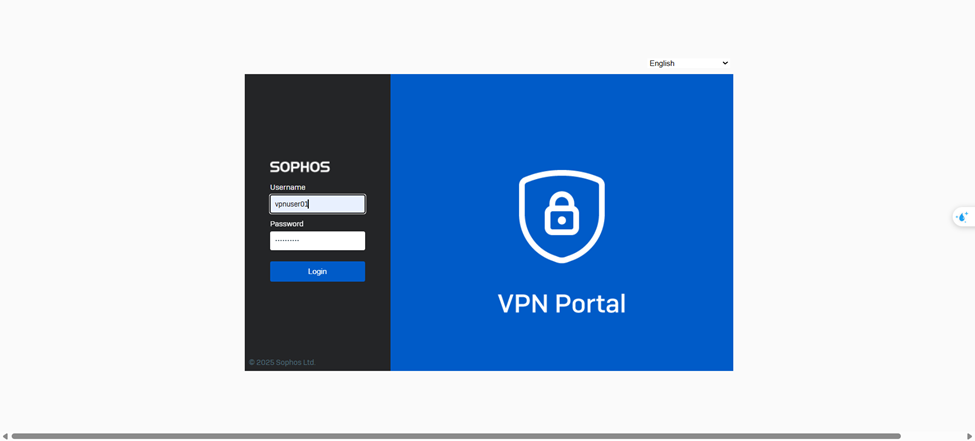Click the language selector chevron arrow
The image size is (975, 441).
(725, 63)
